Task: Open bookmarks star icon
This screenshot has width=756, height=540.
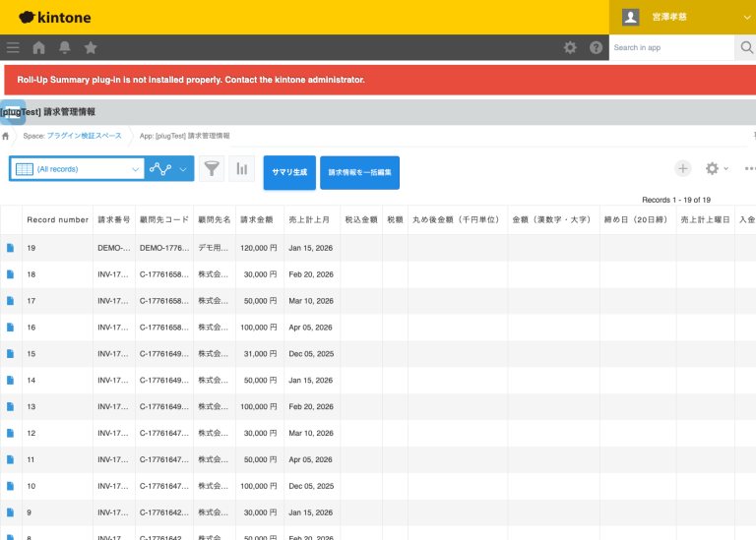Action: click(91, 47)
